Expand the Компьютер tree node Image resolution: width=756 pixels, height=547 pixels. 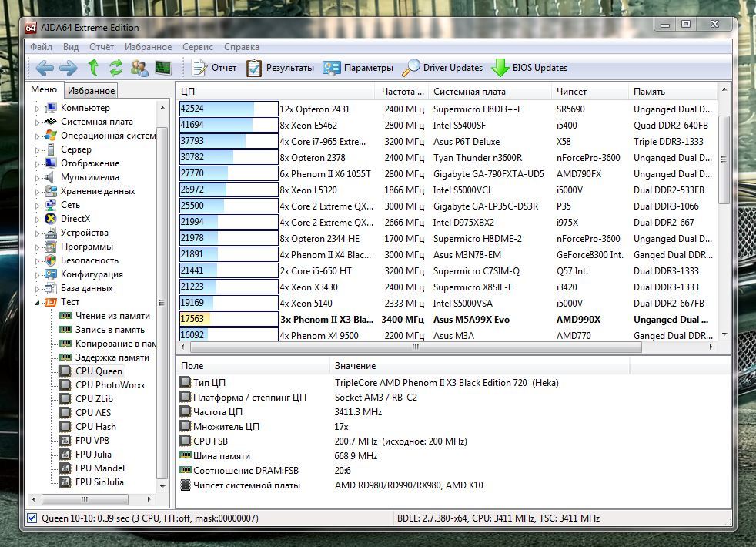[x=38, y=109]
